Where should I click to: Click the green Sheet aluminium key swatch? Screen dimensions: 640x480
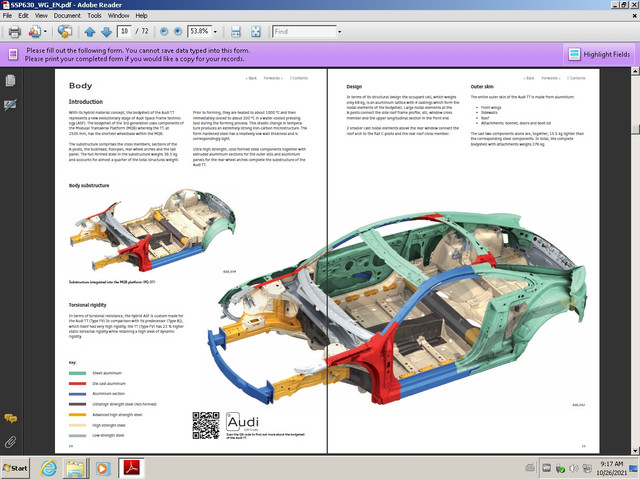(77, 373)
